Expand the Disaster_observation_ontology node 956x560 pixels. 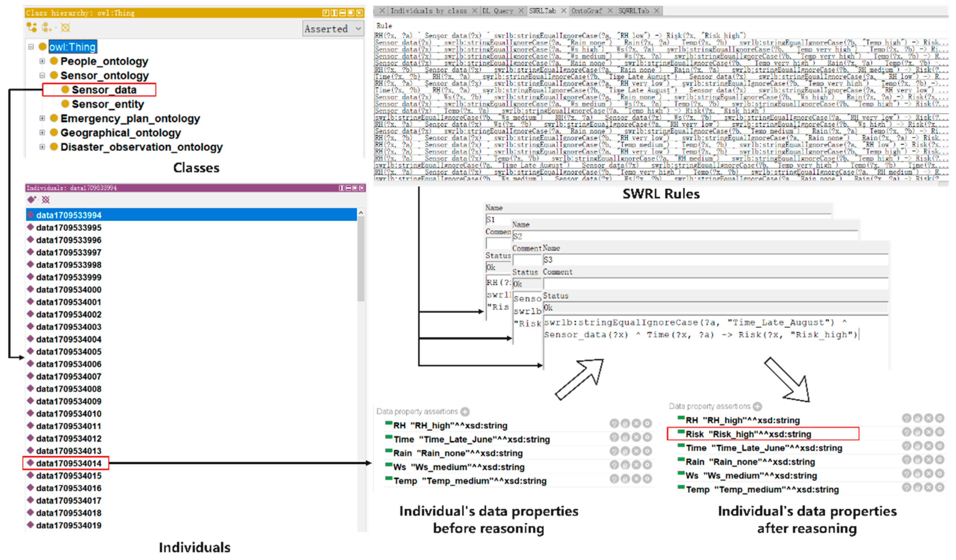(x=42, y=147)
